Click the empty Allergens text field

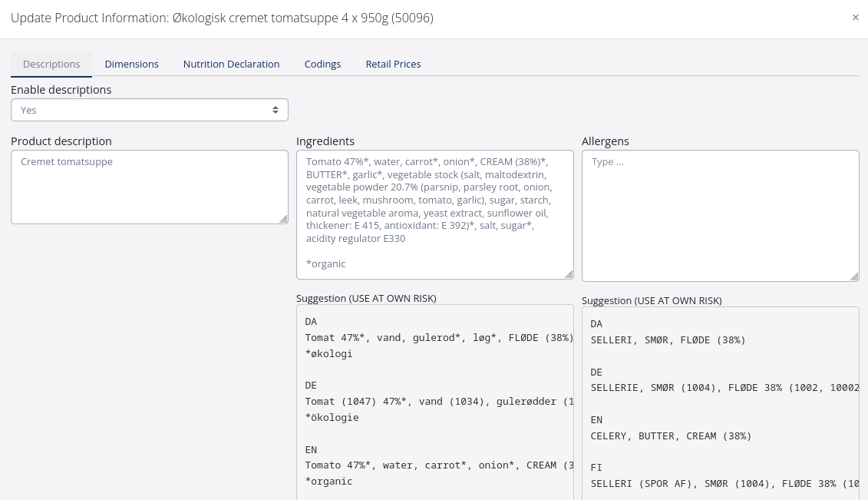(720, 215)
